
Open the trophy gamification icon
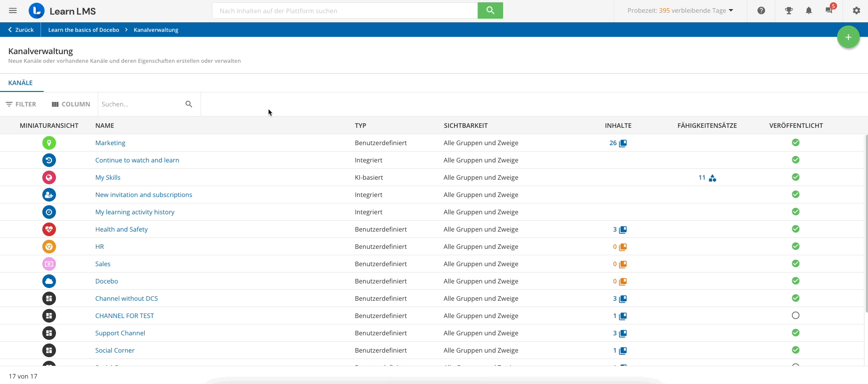click(789, 10)
